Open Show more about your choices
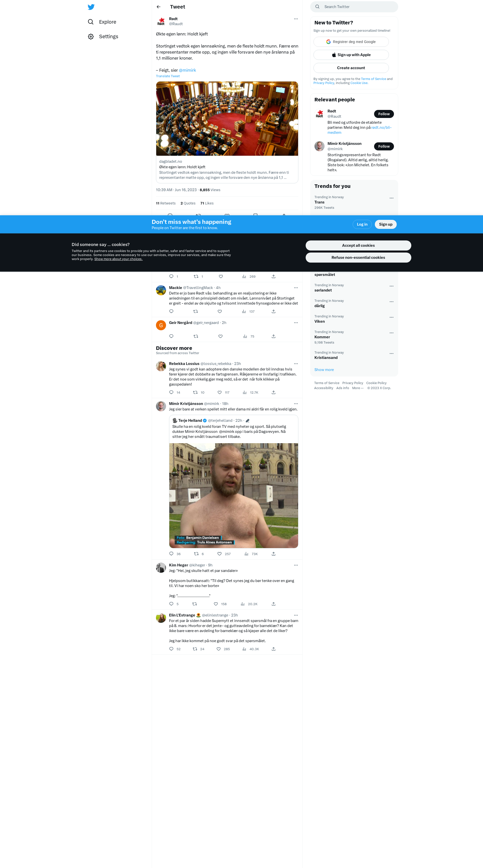 pyautogui.click(x=118, y=259)
